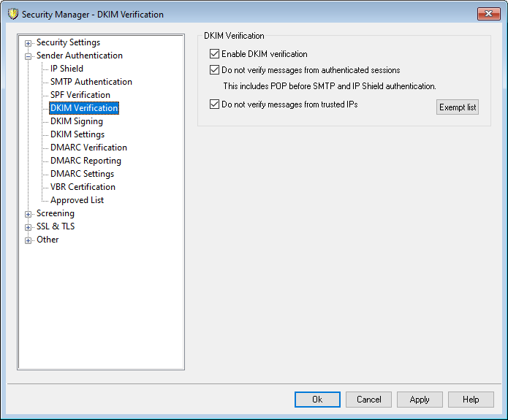Expand the SSL & TLS tree node
Screen dimensions: 508x420
coord(29,227)
